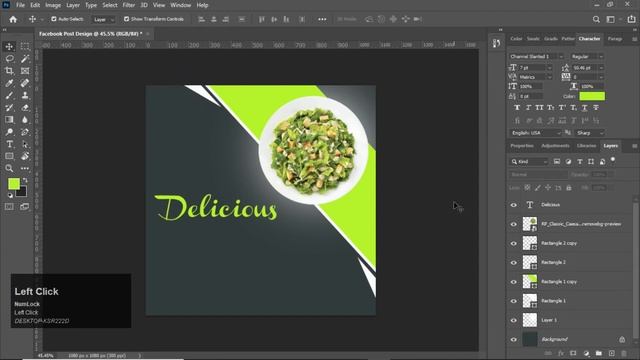
Task: Enable Show Transform Controls checkbox
Action: pos(127,19)
